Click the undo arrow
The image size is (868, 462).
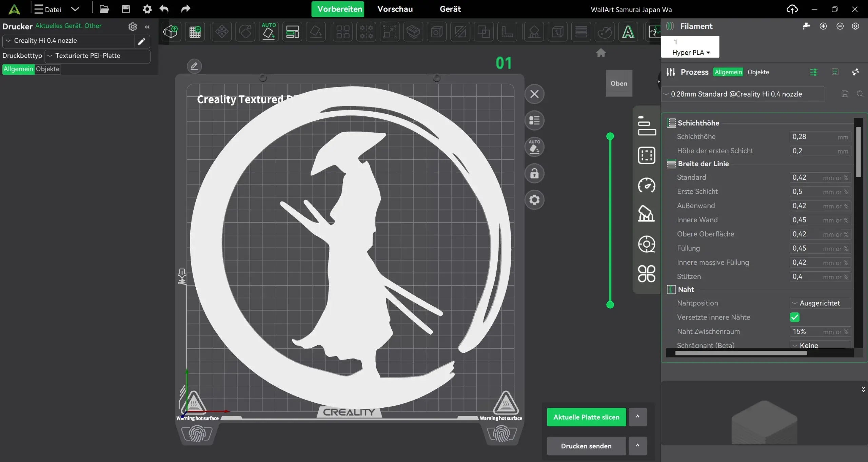(164, 9)
